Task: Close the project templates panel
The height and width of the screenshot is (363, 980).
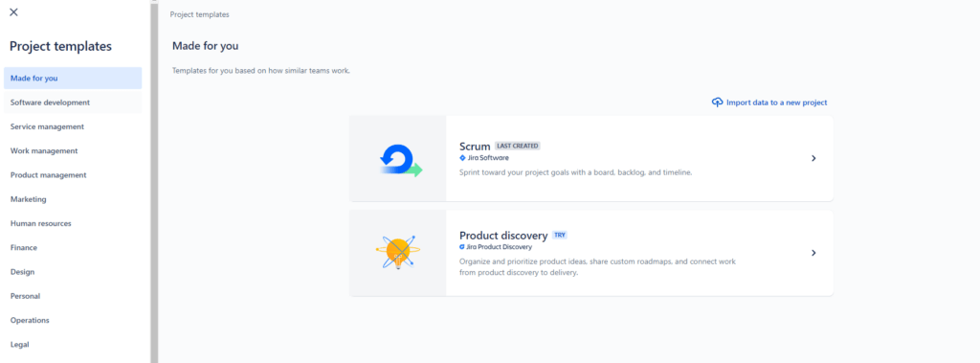Action: pos(13,11)
